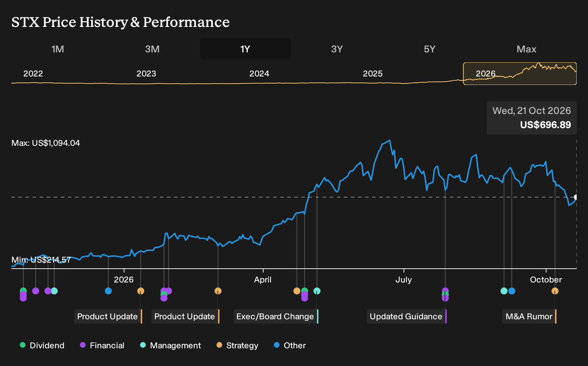Click blue Other event dot before 2026 label
Viewport: 588px width, 366px height.
pyautogui.click(x=108, y=291)
